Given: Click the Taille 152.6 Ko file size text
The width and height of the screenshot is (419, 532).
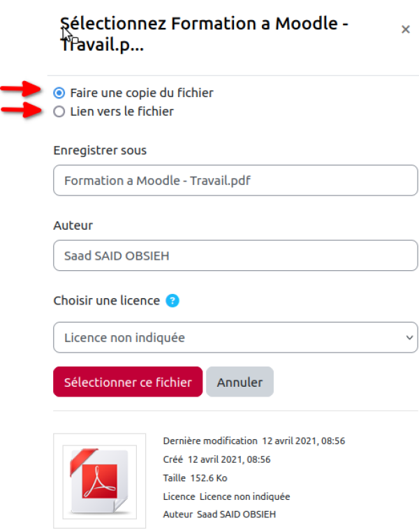Looking at the screenshot, I should point(195,478).
